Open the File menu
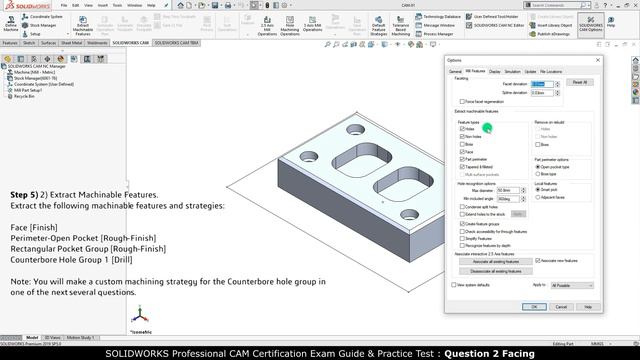Image resolution: width=640 pixels, height=360 pixels. [x=64, y=6]
